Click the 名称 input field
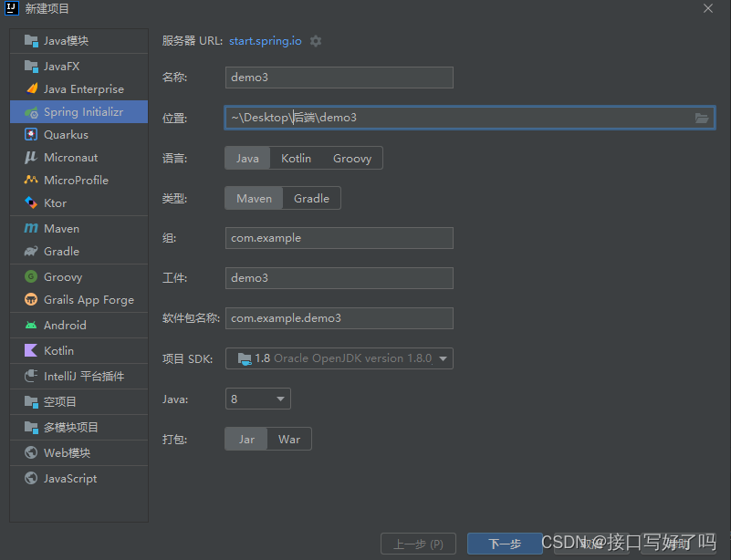 [339, 78]
